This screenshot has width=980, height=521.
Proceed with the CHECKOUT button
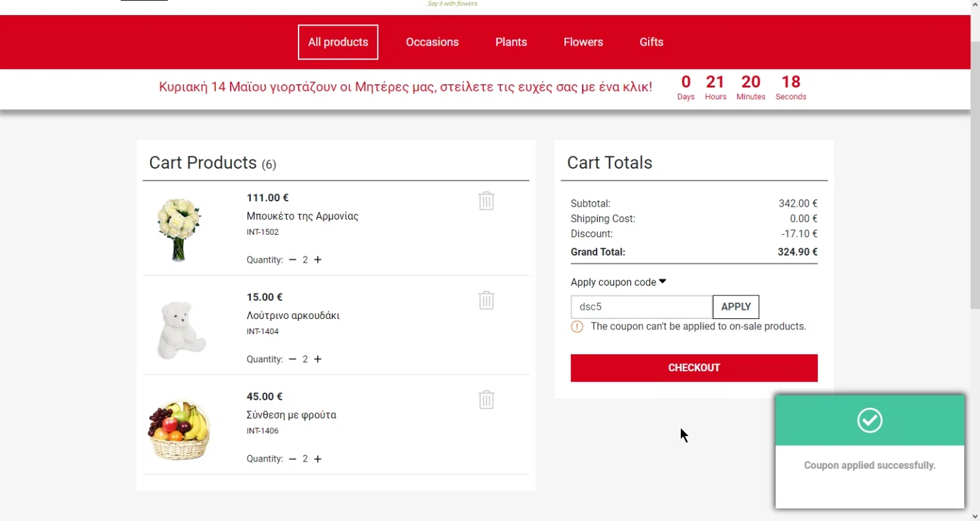(x=694, y=368)
